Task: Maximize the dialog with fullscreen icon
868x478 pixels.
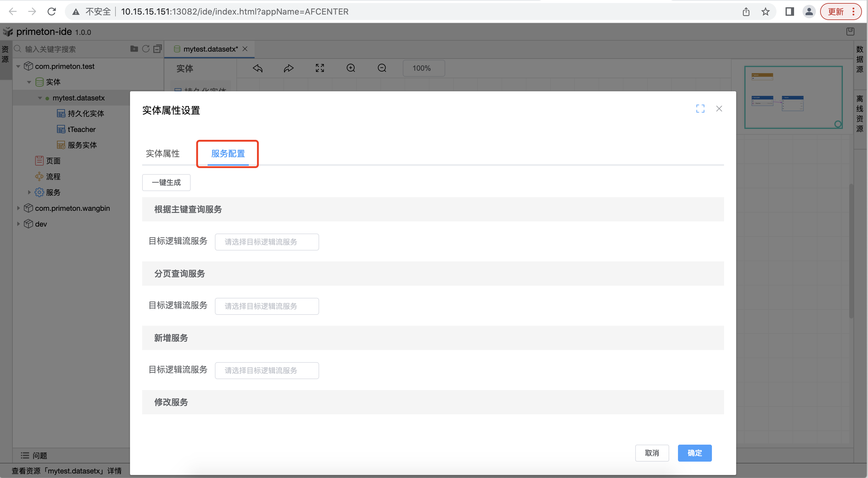Action: pyautogui.click(x=700, y=109)
